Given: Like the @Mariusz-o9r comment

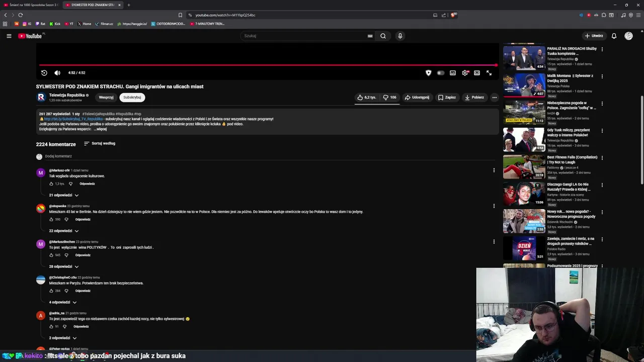Looking at the screenshot, I should tap(51, 184).
